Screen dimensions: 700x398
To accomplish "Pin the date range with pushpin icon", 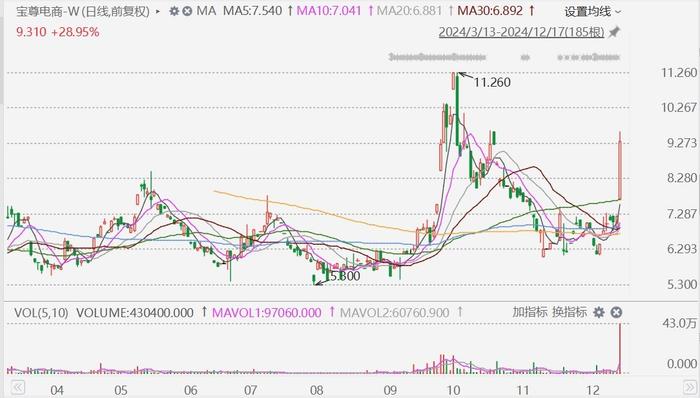I will click(x=615, y=32).
